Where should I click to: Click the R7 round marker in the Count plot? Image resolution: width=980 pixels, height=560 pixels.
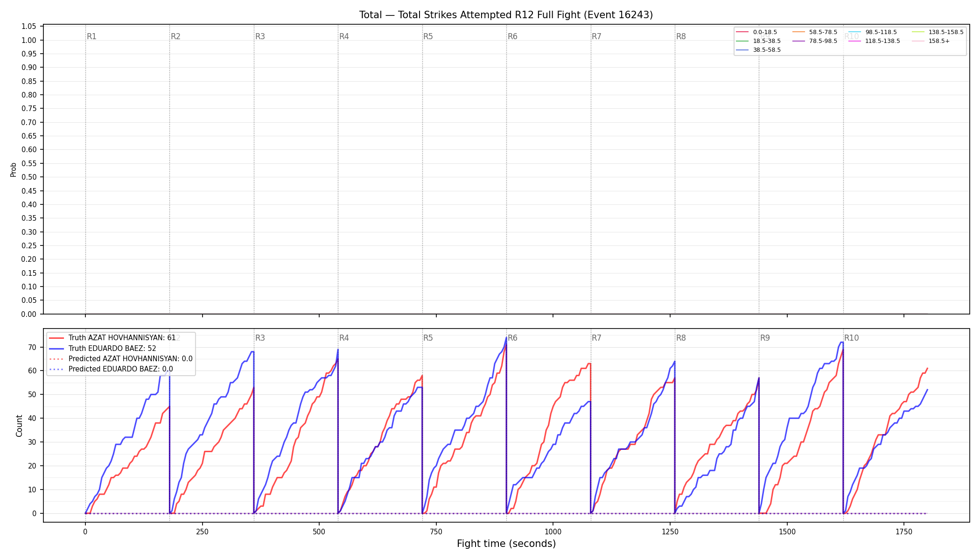pyautogui.click(x=596, y=338)
